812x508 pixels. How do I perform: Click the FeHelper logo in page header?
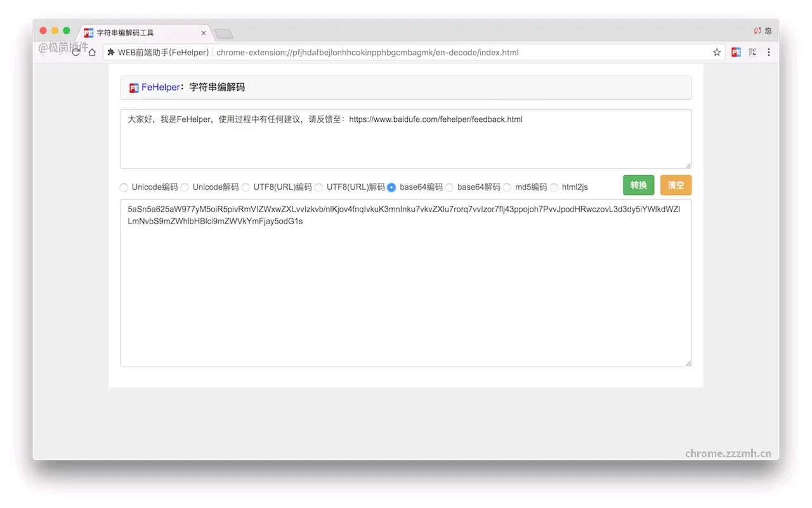134,88
